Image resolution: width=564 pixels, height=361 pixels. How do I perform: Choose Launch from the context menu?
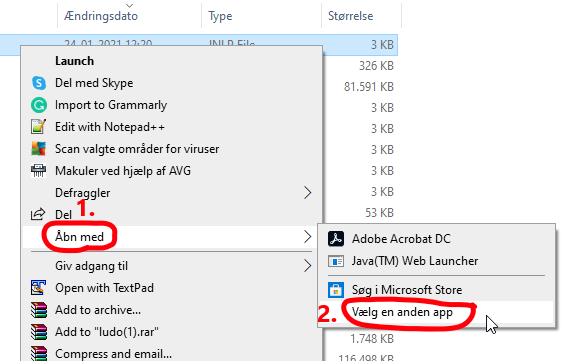point(172,61)
